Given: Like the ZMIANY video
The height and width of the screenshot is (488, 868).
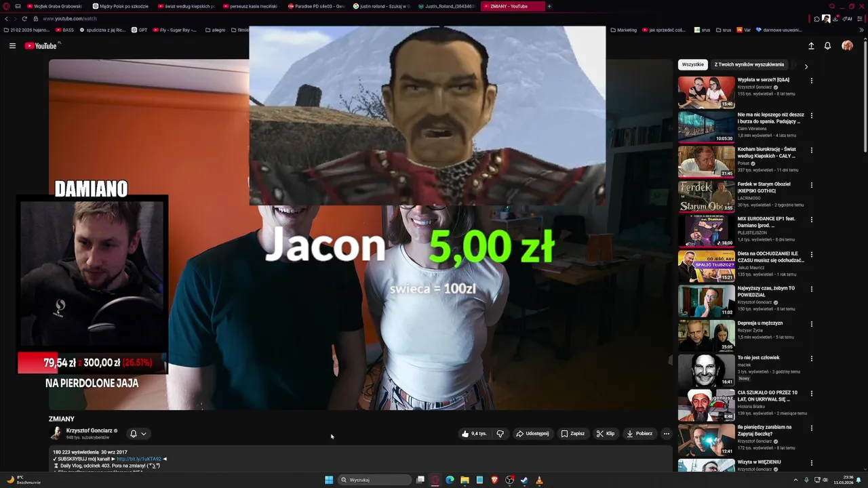Looking at the screenshot, I should pyautogui.click(x=474, y=433).
